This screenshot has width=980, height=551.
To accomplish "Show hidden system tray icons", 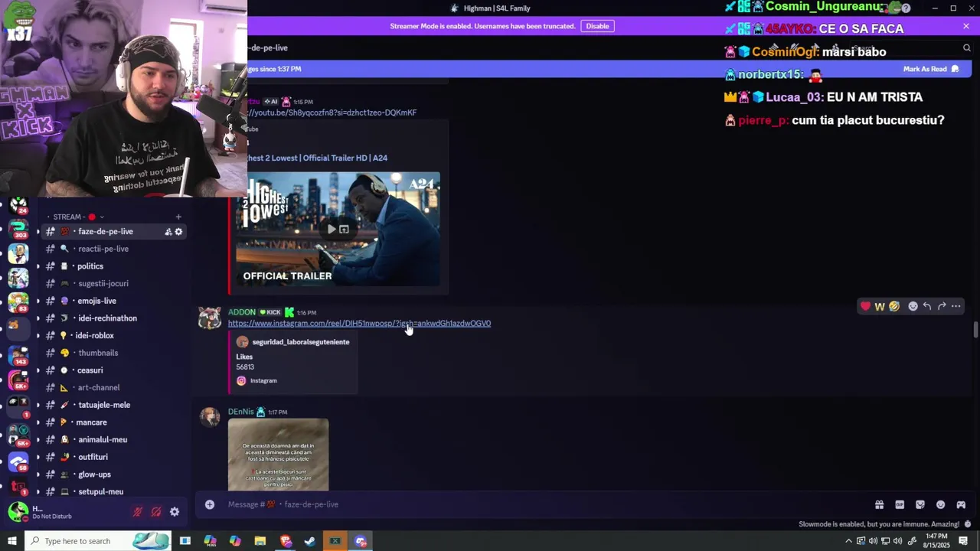I will (848, 541).
